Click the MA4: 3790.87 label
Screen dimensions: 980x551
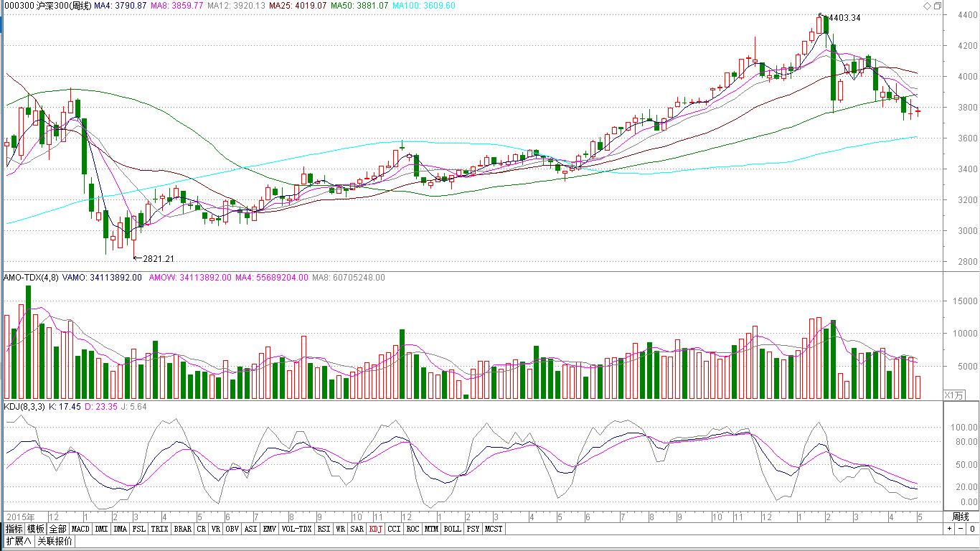click(121, 6)
